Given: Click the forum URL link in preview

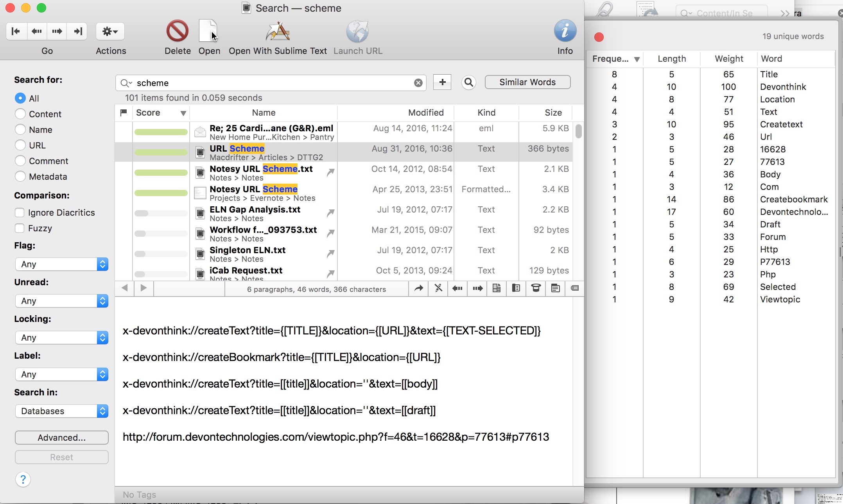Looking at the screenshot, I should click(x=335, y=436).
